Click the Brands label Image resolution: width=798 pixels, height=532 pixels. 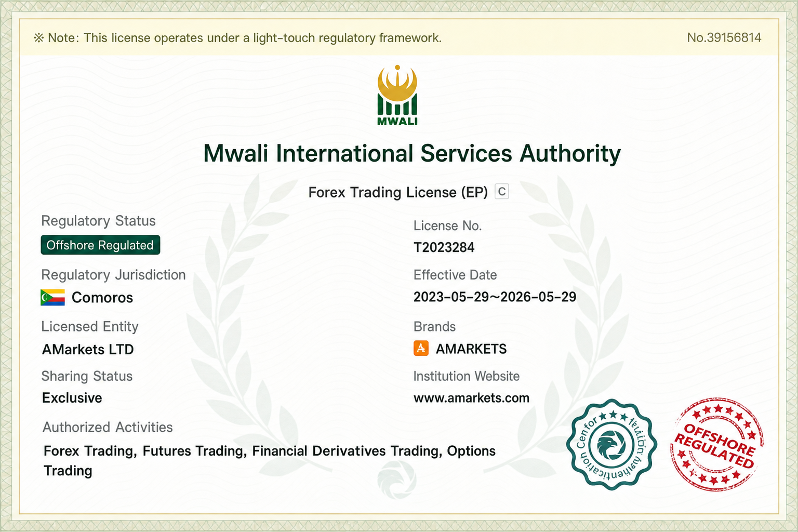[434, 327]
